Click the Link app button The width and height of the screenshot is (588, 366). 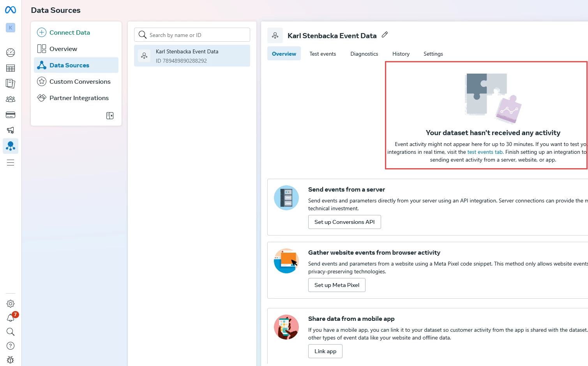point(325,351)
